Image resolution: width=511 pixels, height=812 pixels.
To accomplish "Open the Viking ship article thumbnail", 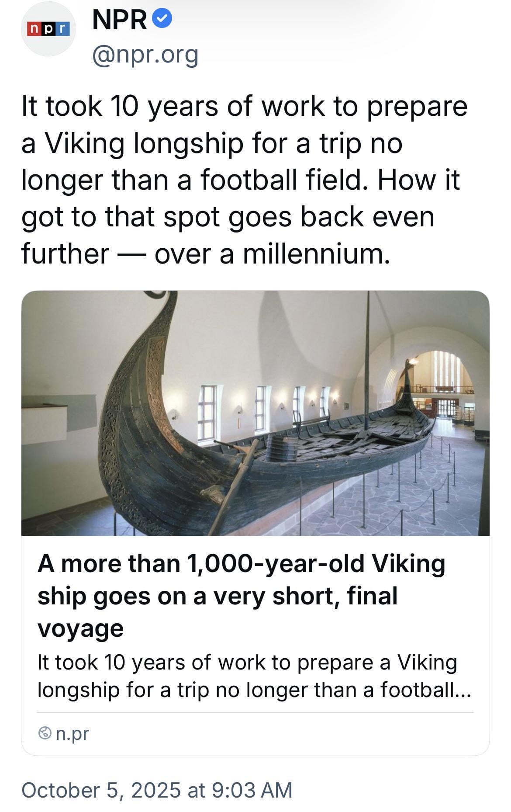I will [255, 413].
